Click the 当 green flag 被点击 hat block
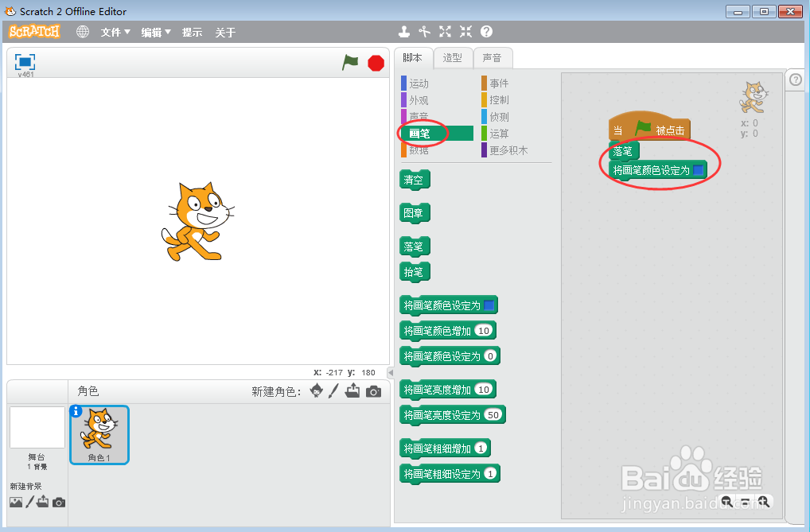 [x=649, y=126]
